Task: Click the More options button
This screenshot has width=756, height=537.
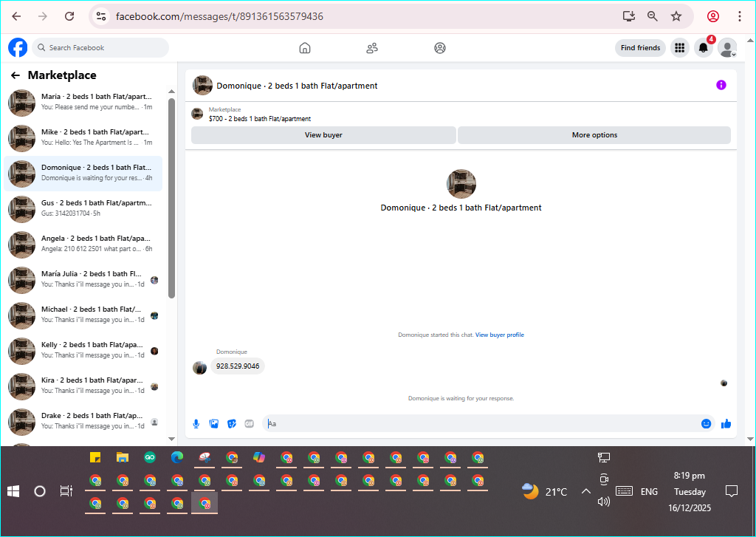Action: [594, 135]
